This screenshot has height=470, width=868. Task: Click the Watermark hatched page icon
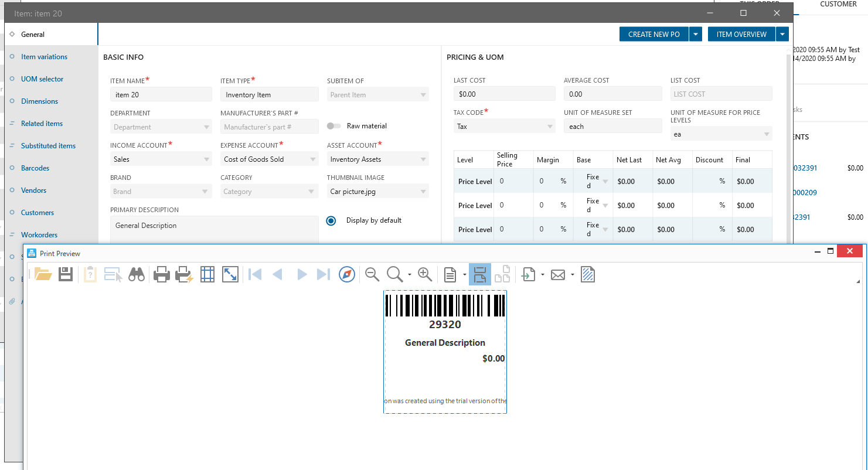(588, 274)
